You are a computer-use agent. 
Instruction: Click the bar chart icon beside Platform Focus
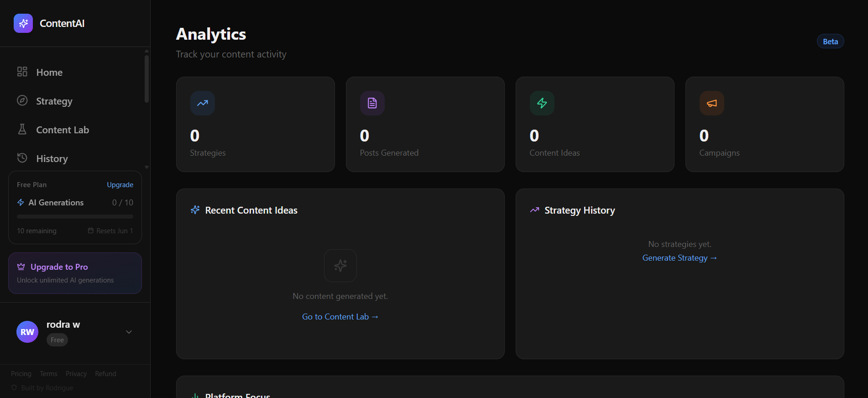coord(195,396)
